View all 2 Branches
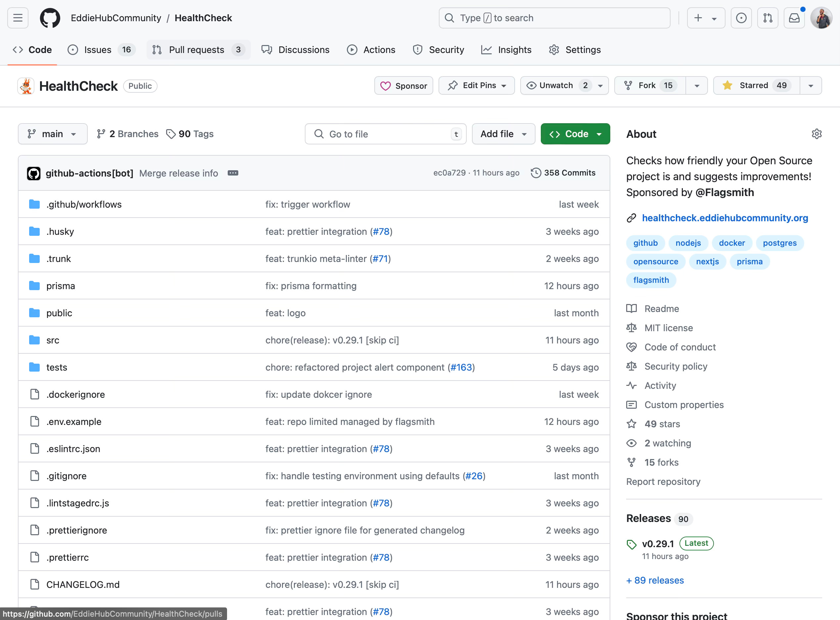Screen dimensions: 840x620 [x=127, y=134]
